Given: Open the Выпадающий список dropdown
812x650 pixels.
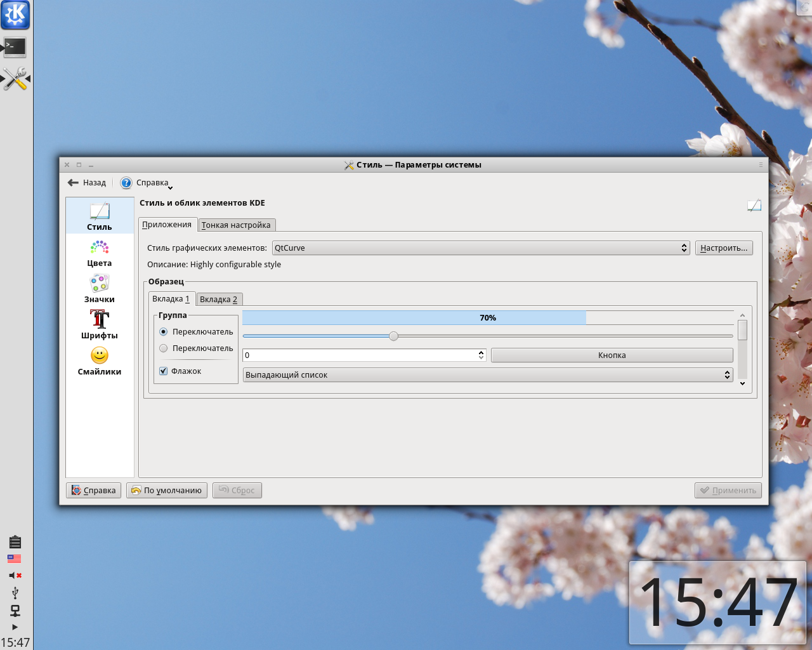Looking at the screenshot, I should (488, 375).
